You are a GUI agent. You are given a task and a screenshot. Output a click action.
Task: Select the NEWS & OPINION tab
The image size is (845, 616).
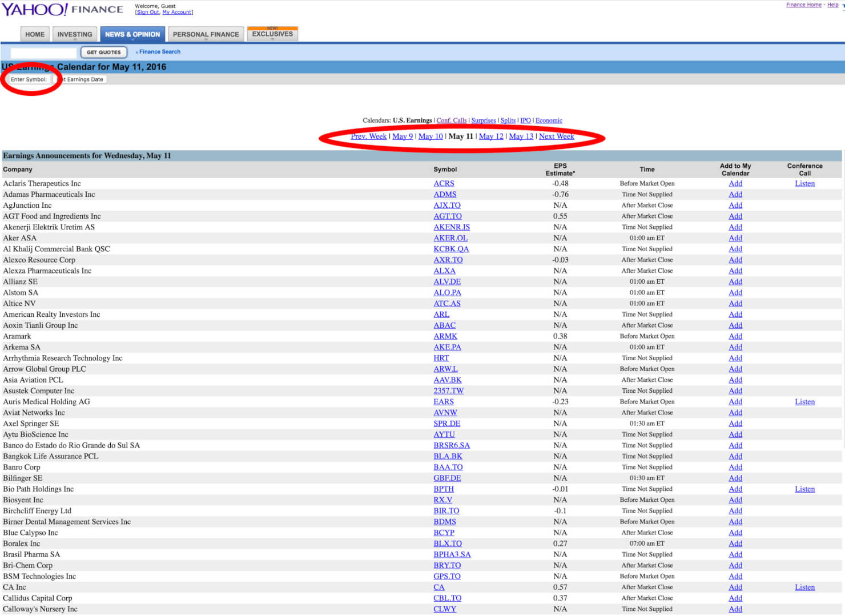pyautogui.click(x=132, y=34)
